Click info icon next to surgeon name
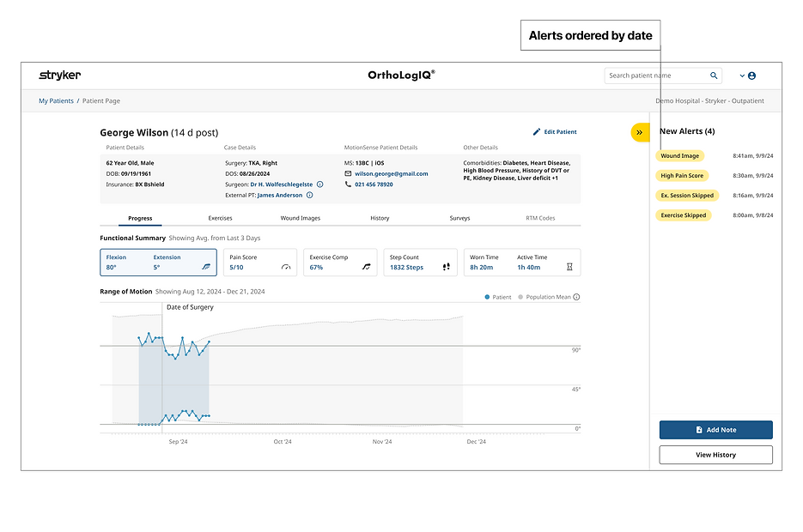 320,184
